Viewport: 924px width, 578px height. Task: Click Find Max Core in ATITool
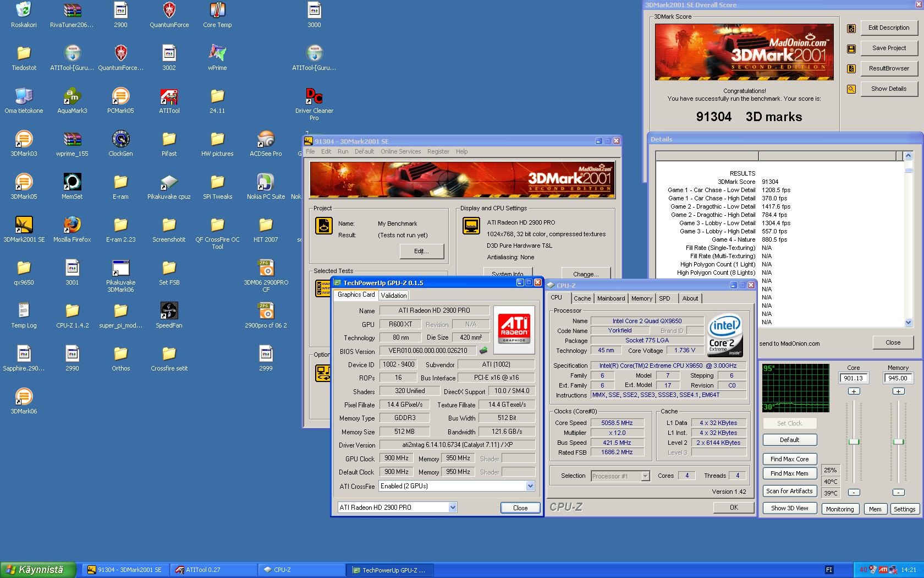pyautogui.click(x=789, y=459)
